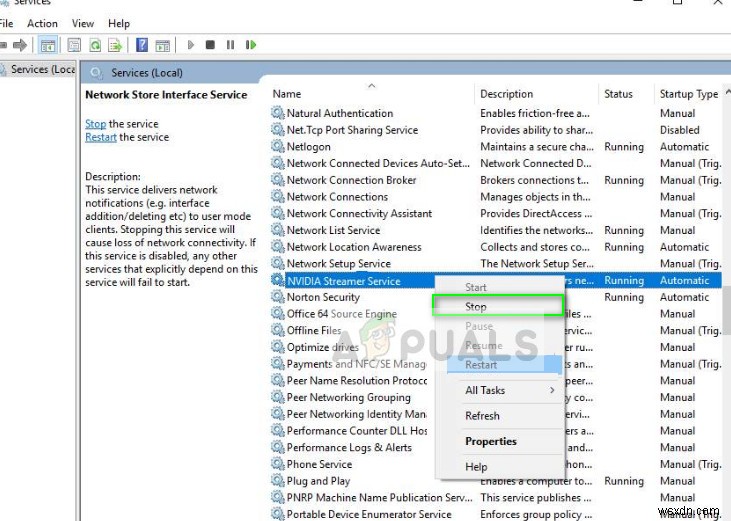Select the Network Location Awareness row
Screen dimensions: 731x521
496,247
